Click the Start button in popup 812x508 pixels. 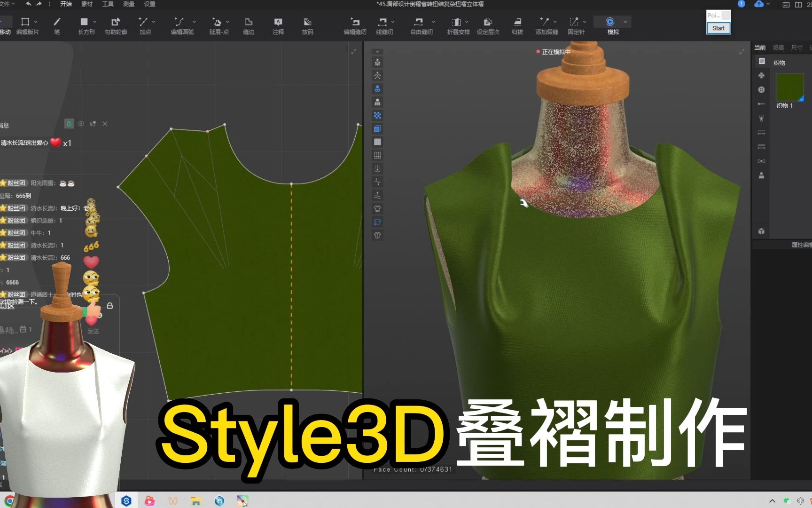[x=718, y=28]
